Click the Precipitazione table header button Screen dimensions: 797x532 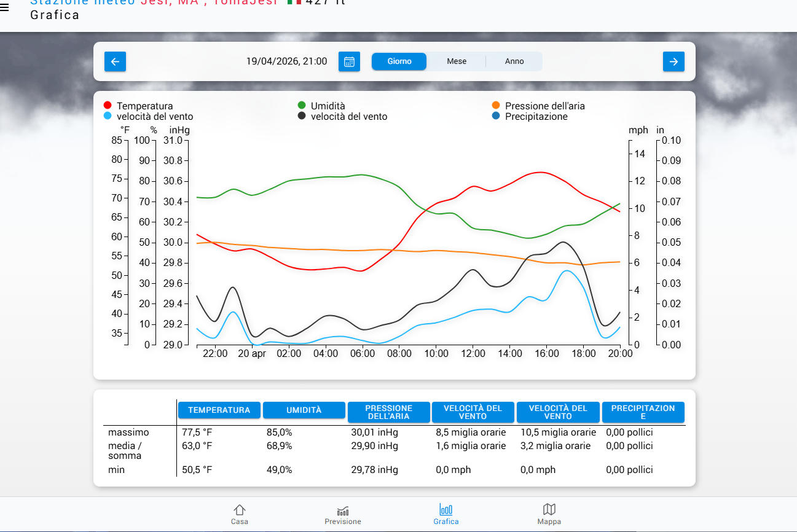[643, 412]
